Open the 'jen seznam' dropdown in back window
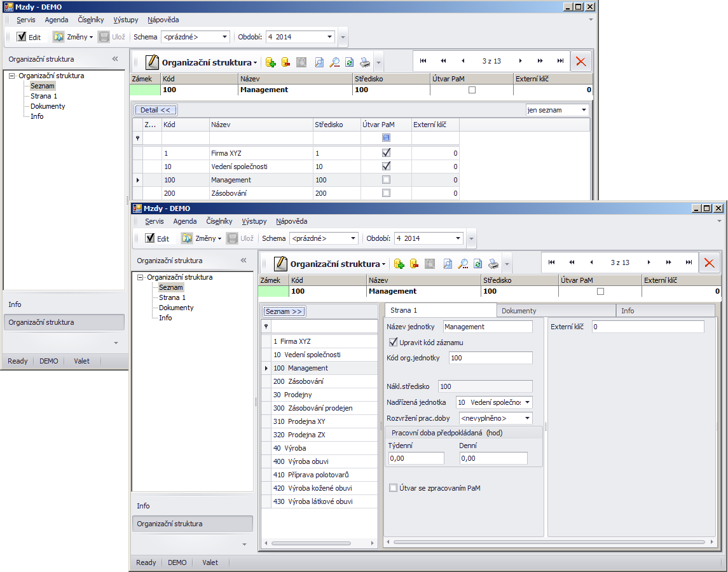Image resolution: width=728 pixels, height=572 pixels. tap(584, 110)
